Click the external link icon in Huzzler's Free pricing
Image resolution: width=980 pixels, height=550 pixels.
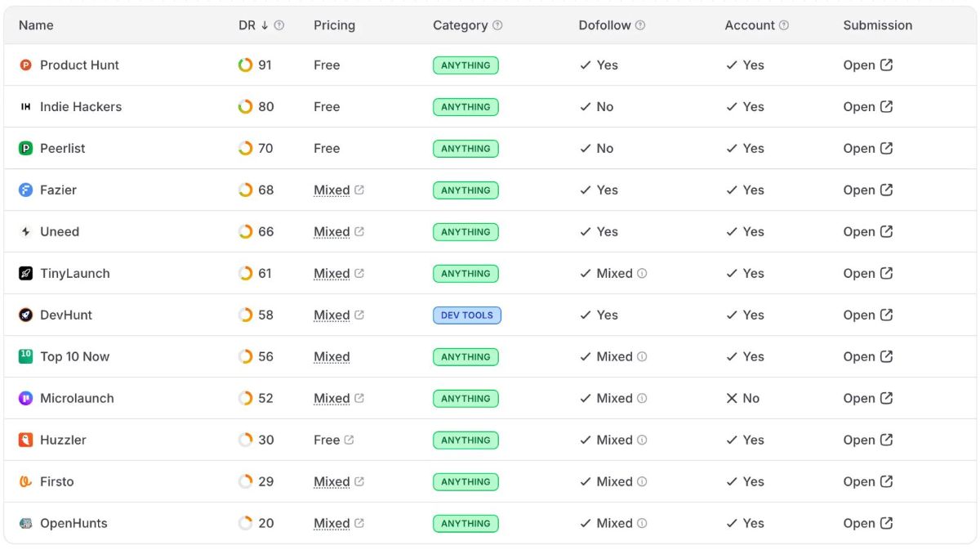[x=349, y=440]
